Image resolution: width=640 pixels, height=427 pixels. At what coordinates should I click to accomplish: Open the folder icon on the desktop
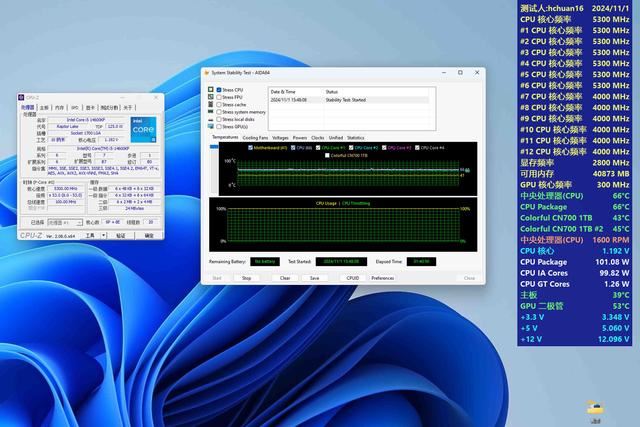click(594, 407)
